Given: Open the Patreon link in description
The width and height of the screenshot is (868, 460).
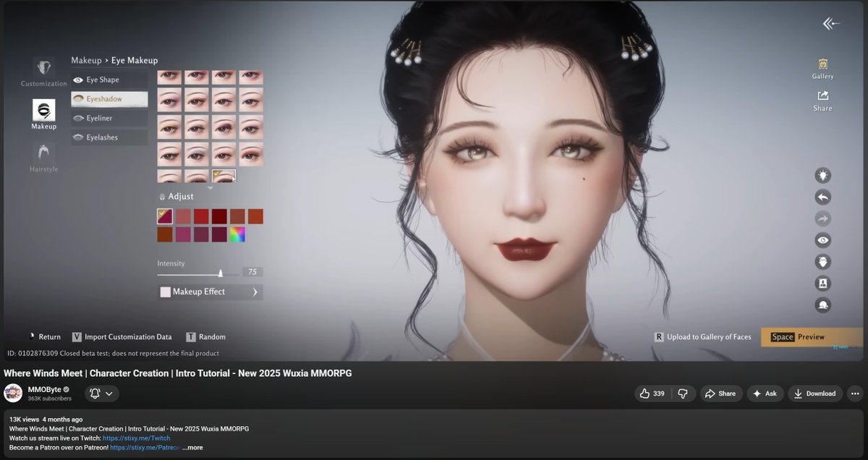Looking at the screenshot, I should [x=145, y=448].
